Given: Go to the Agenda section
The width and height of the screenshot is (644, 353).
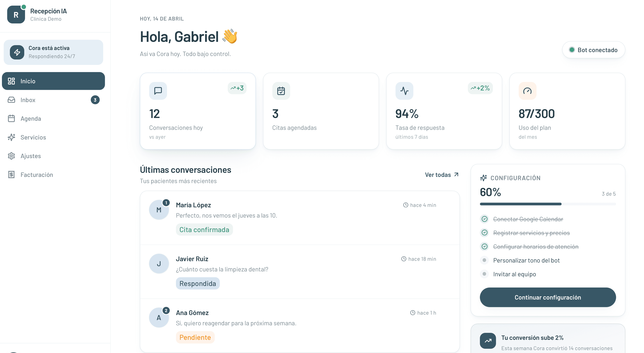Looking at the screenshot, I should tap(53, 119).
